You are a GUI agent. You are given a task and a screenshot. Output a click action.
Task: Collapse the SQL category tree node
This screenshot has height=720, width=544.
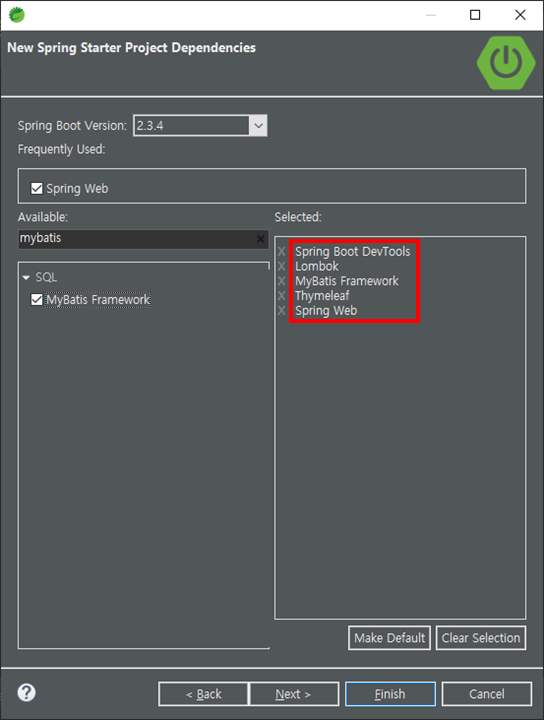[x=26, y=277]
